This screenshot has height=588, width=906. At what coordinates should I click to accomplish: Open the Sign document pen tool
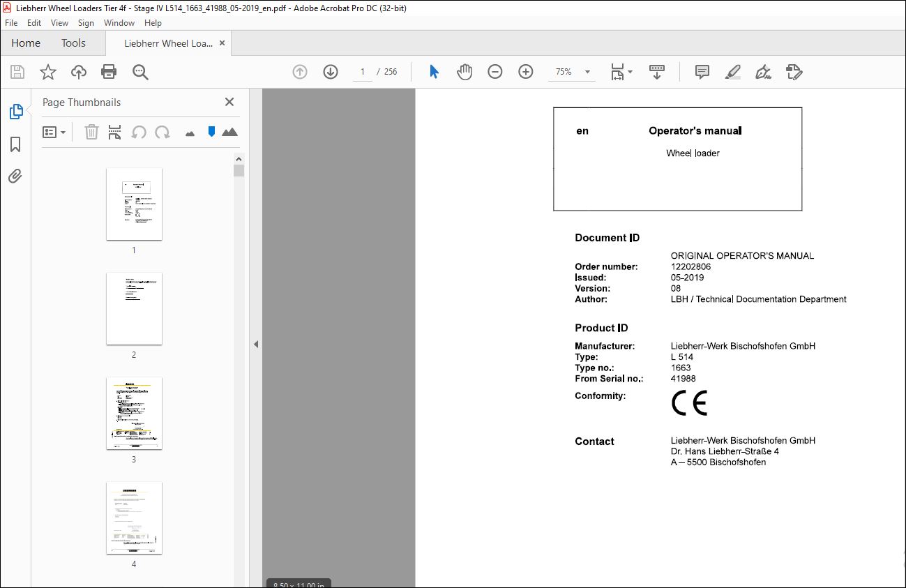(x=764, y=72)
